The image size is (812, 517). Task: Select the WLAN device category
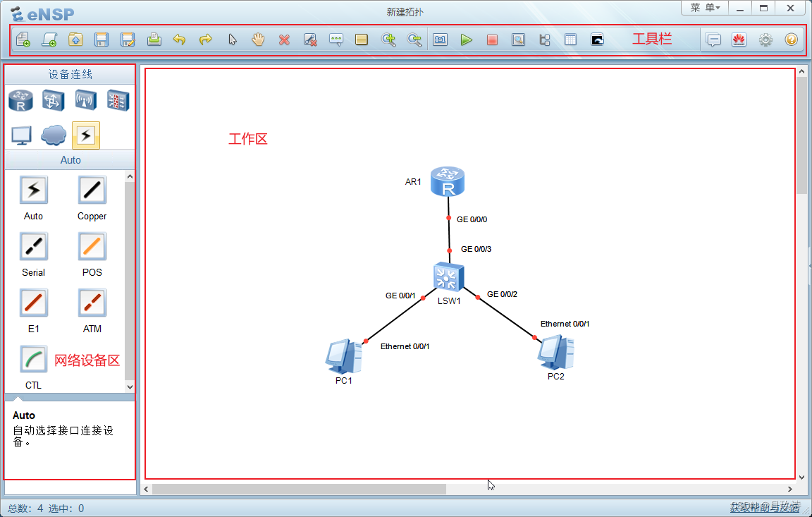click(85, 100)
